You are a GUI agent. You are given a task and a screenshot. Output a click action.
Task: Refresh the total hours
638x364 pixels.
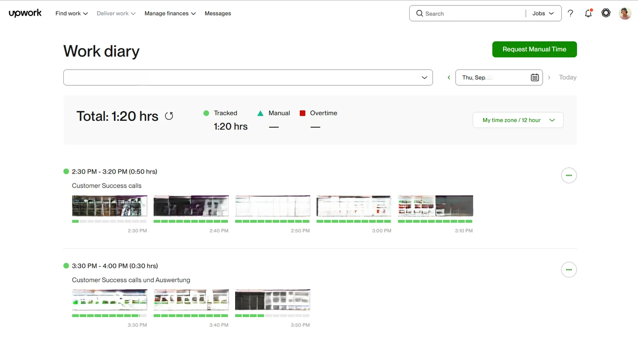point(169,116)
